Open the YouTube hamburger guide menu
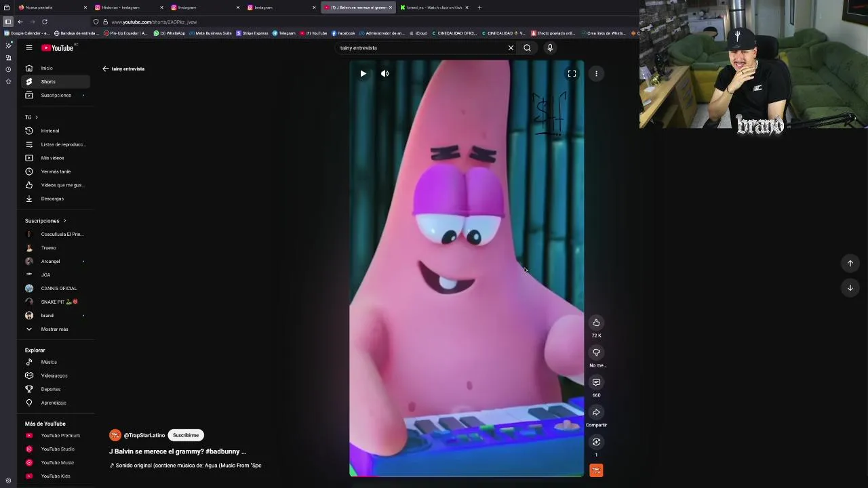 tap(29, 47)
